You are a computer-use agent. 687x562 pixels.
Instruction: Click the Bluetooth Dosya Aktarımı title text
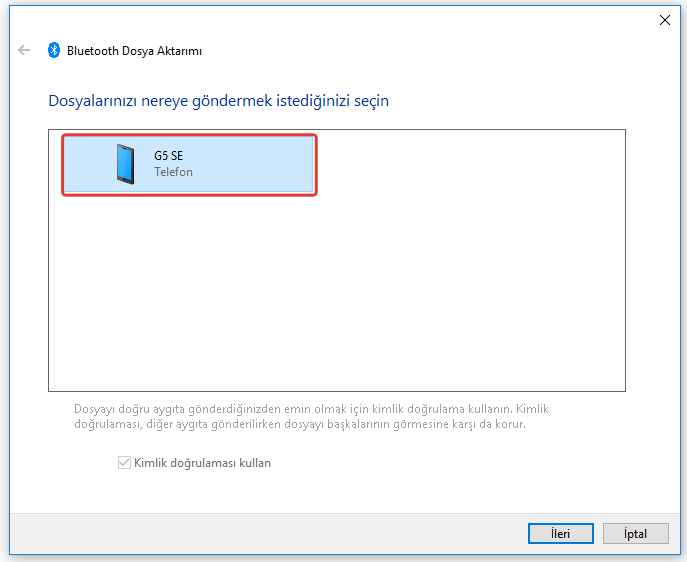(134, 50)
